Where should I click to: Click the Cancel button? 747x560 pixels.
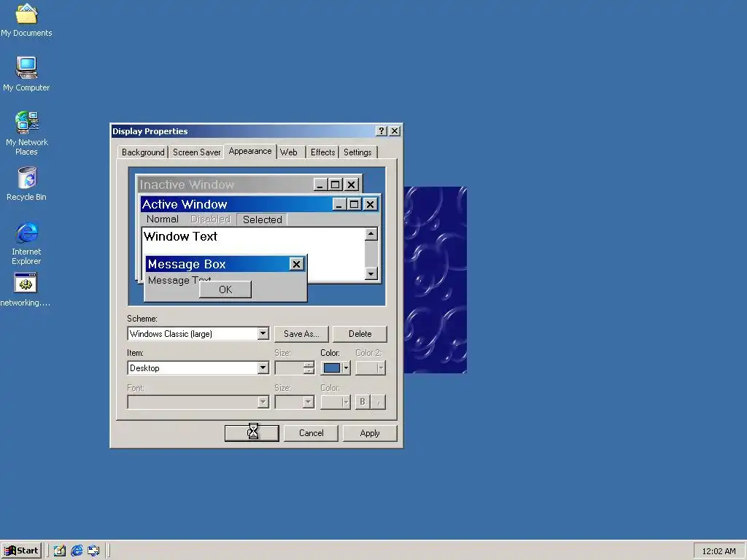311,433
